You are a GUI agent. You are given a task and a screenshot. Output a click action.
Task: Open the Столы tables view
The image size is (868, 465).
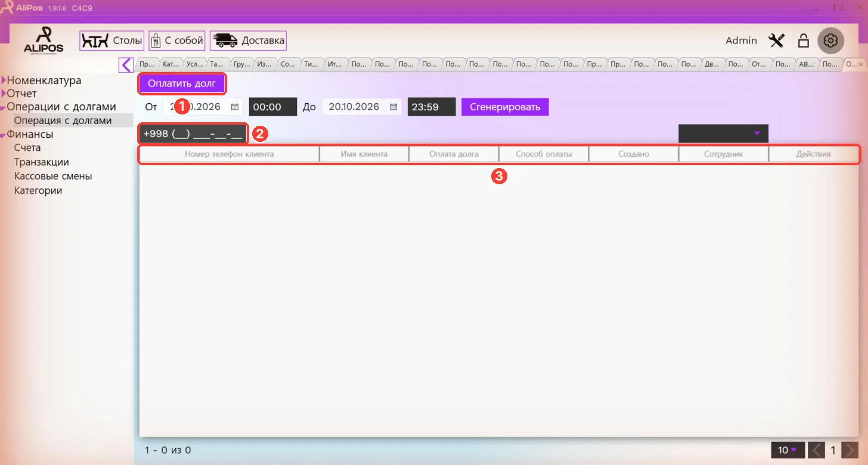click(112, 41)
